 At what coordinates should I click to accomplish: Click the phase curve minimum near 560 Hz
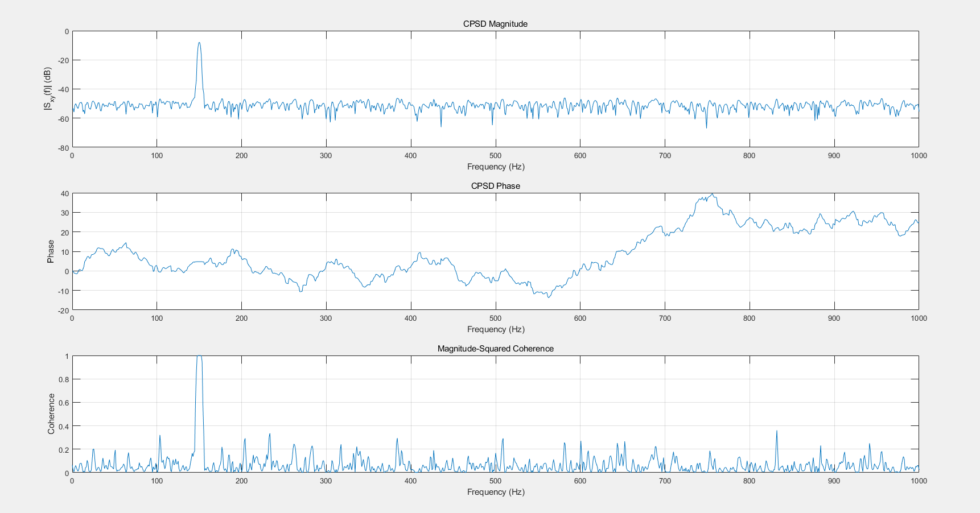549,296
